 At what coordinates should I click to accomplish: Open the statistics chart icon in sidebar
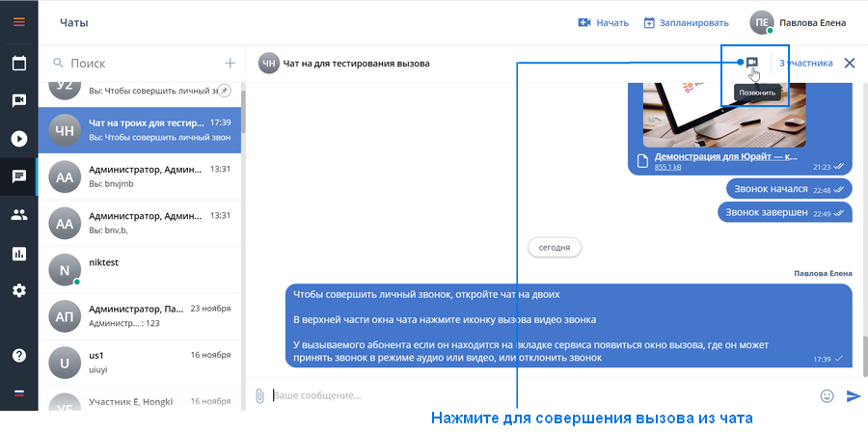pos(19,254)
